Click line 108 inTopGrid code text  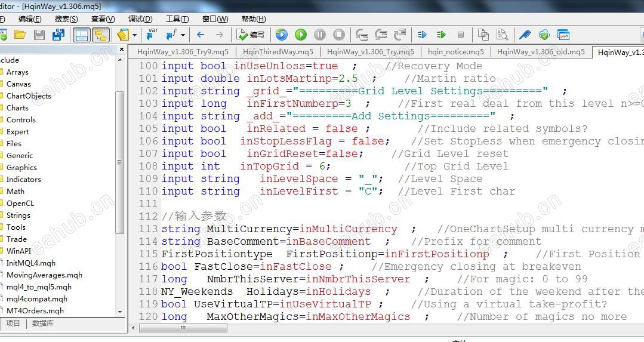point(269,166)
